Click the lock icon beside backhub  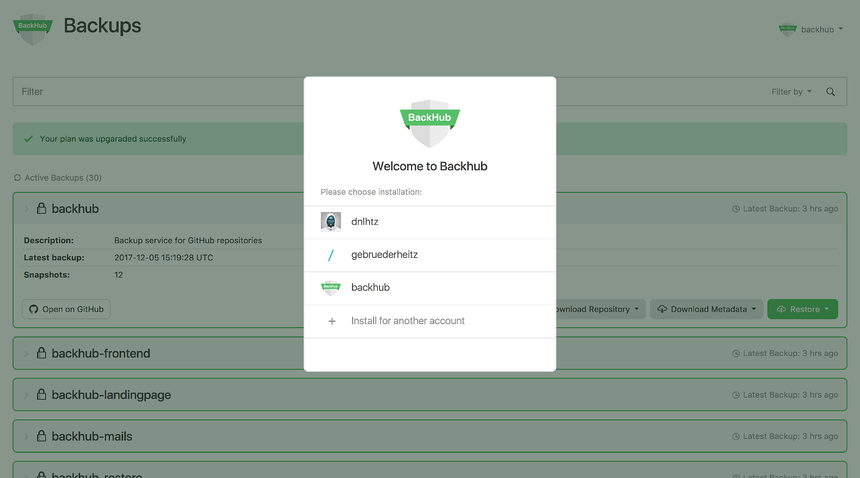click(x=41, y=208)
